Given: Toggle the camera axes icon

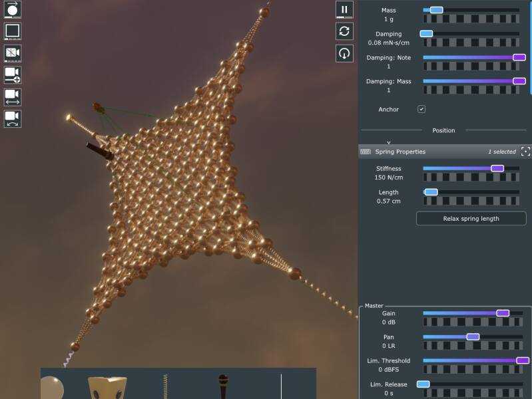Looking at the screenshot, I should point(13,53).
